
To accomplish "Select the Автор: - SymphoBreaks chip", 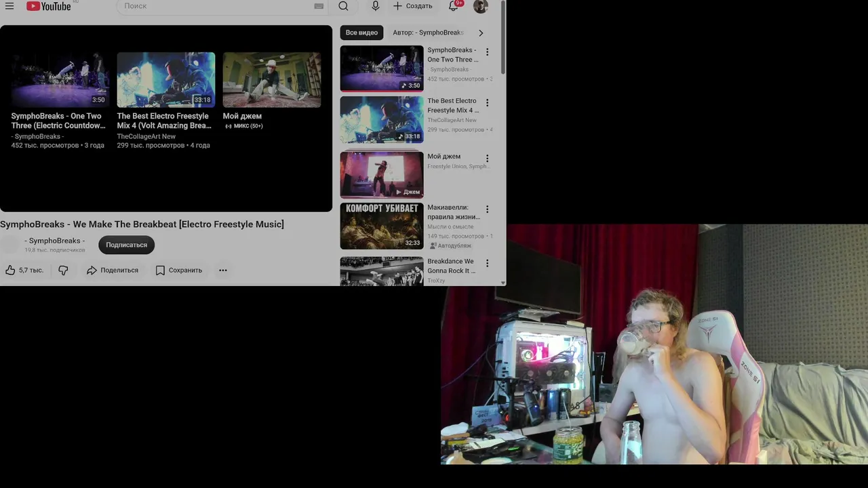I will click(x=428, y=33).
